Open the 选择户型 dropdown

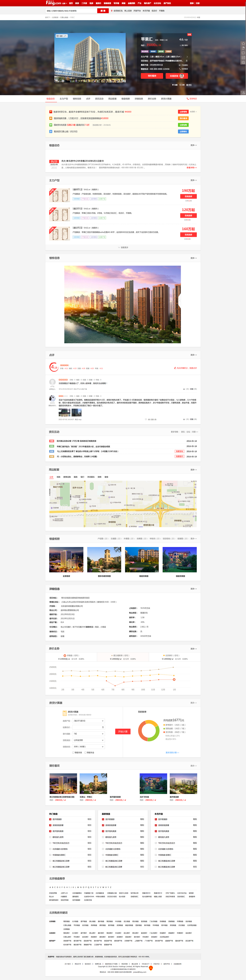(x=88, y=721)
